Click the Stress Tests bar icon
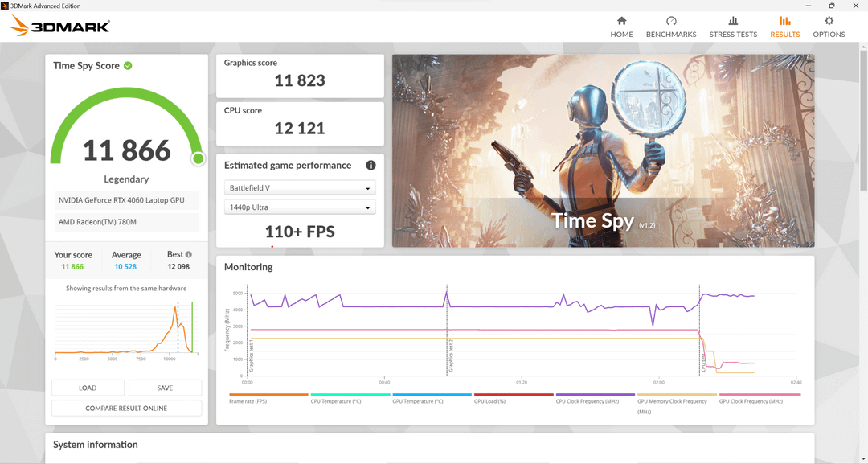Image resolution: width=868 pixels, height=464 pixels. (734, 21)
